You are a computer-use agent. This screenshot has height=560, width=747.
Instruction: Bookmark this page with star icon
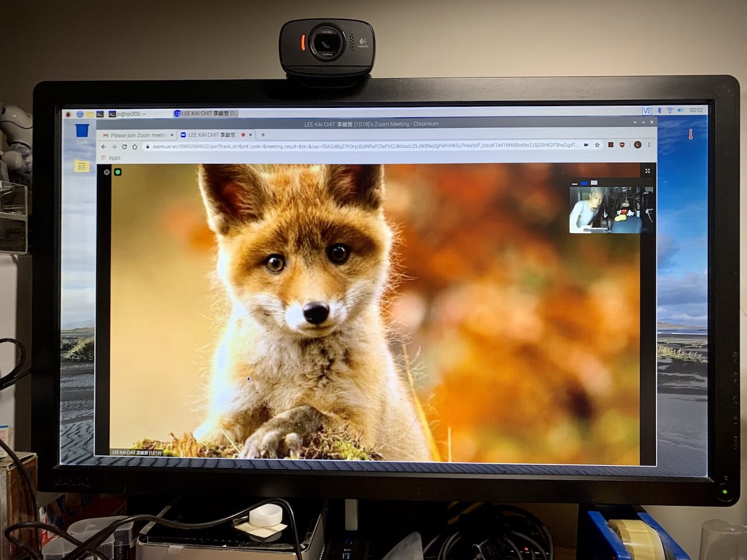pyautogui.click(x=597, y=145)
